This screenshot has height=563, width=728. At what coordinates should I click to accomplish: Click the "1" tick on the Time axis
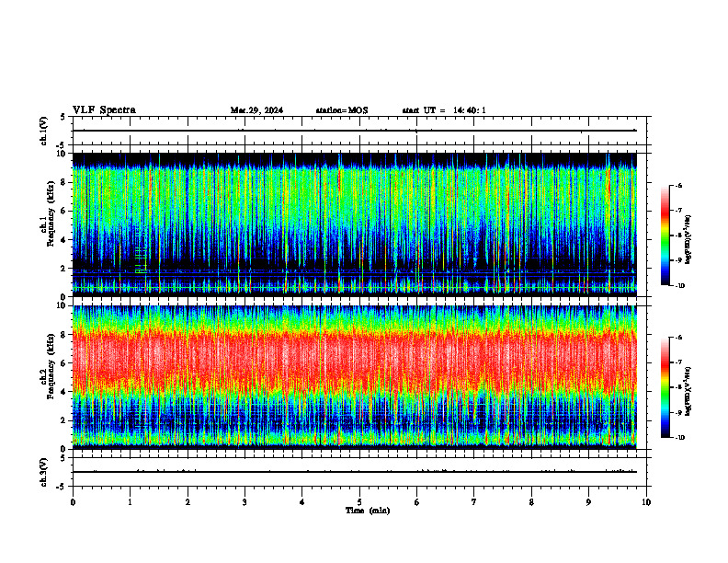130,502
